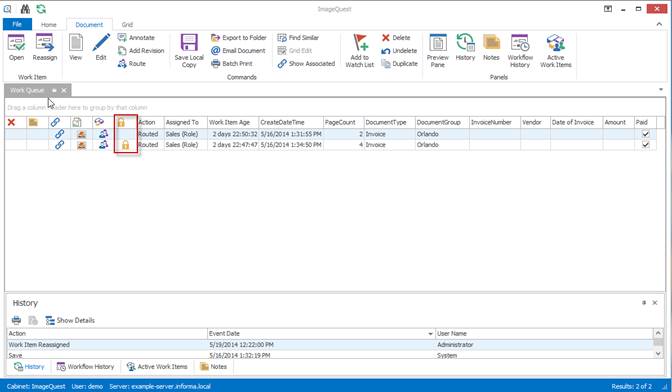Viewport: 672px width, 392px height.
Task: Click the View document icon
Action: tap(75, 48)
